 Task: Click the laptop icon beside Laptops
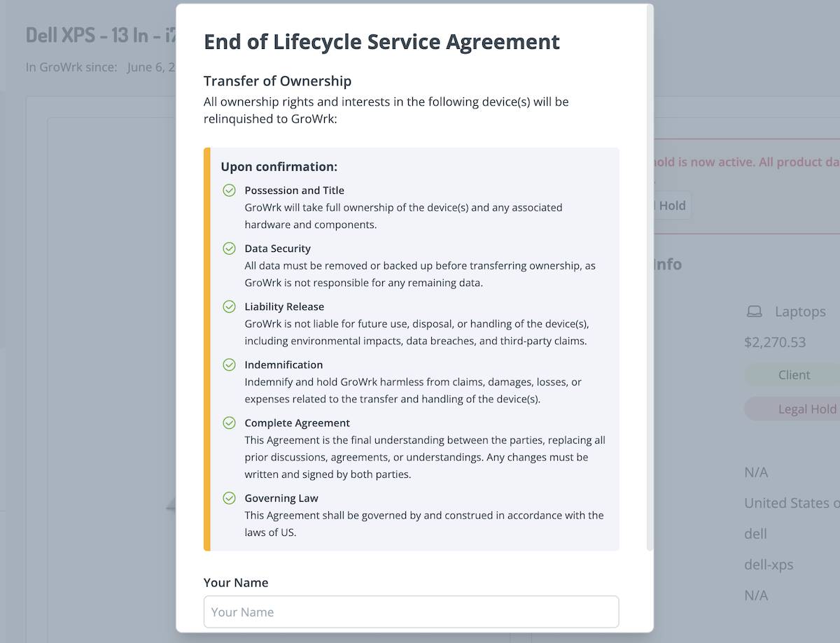(754, 311)
